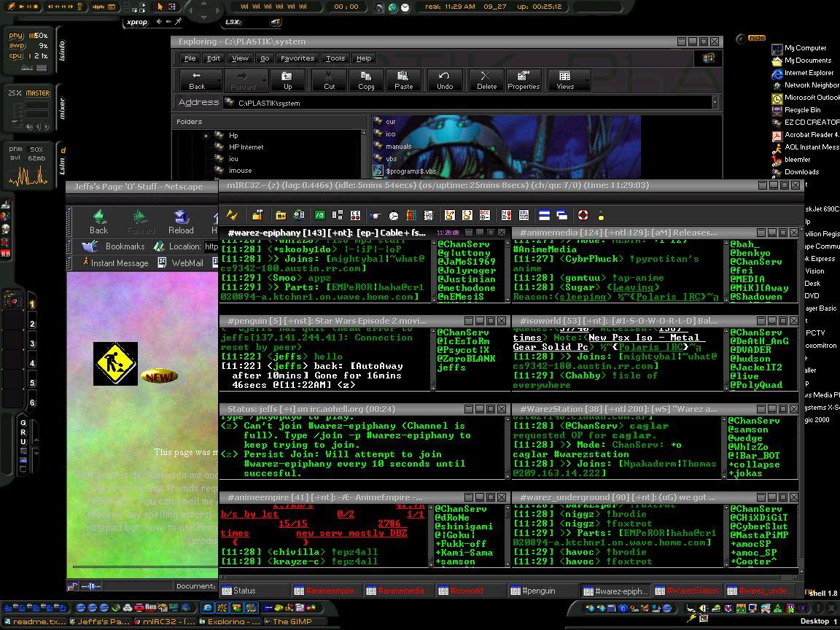Click the mIRC Connect lightning bolt icon

pyautogui.click(x=232, y=215)
